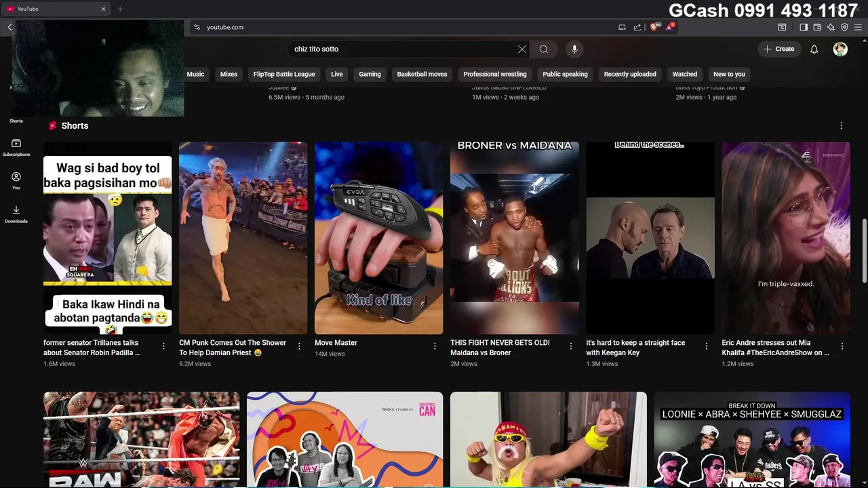Open title 'THIS FIGHT NEVER GETS OLD! Maidana vs Broner'
868x488 pixels.
tap(500, 348)
